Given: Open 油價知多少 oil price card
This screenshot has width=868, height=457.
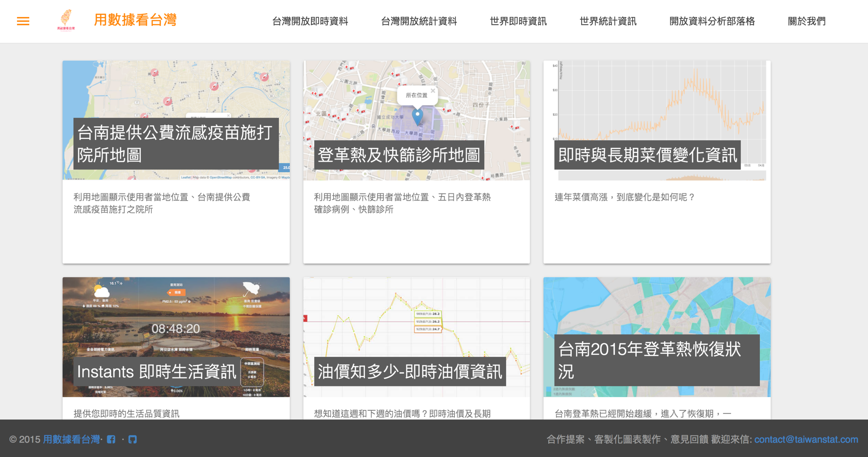Looking at the screenshot, I should 410,372.
